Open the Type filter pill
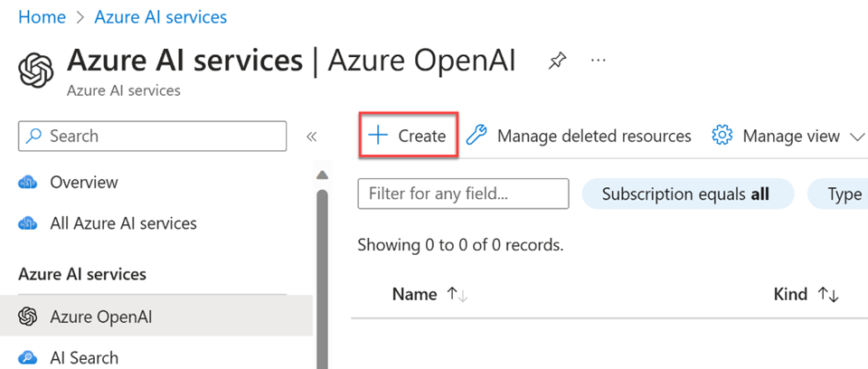 [838, 194]
